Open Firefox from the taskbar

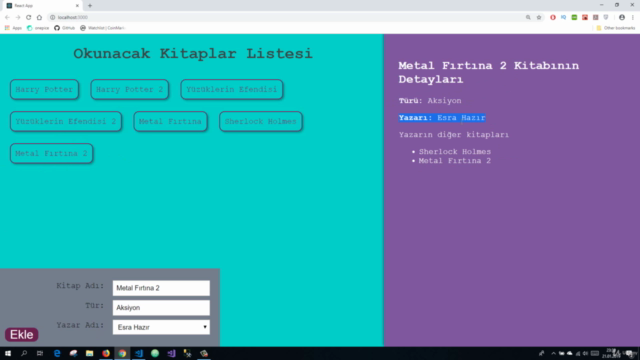click(x=106, y=353)
